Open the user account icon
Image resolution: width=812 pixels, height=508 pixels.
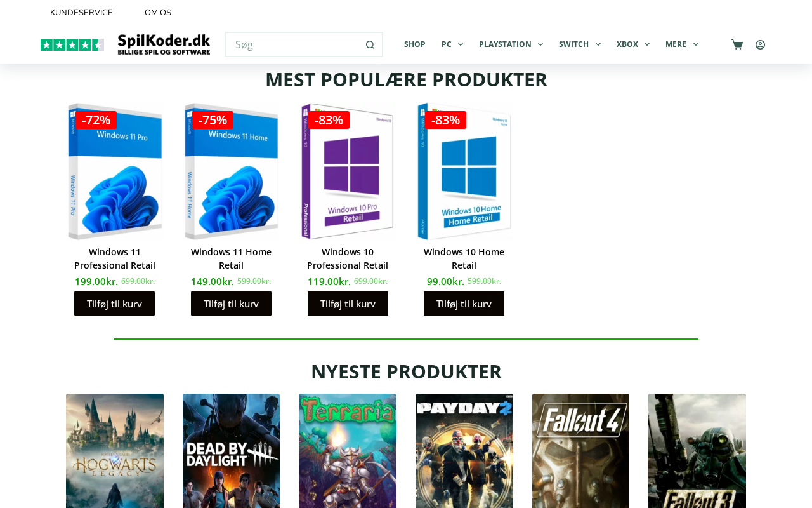click(x=760, y=44)
